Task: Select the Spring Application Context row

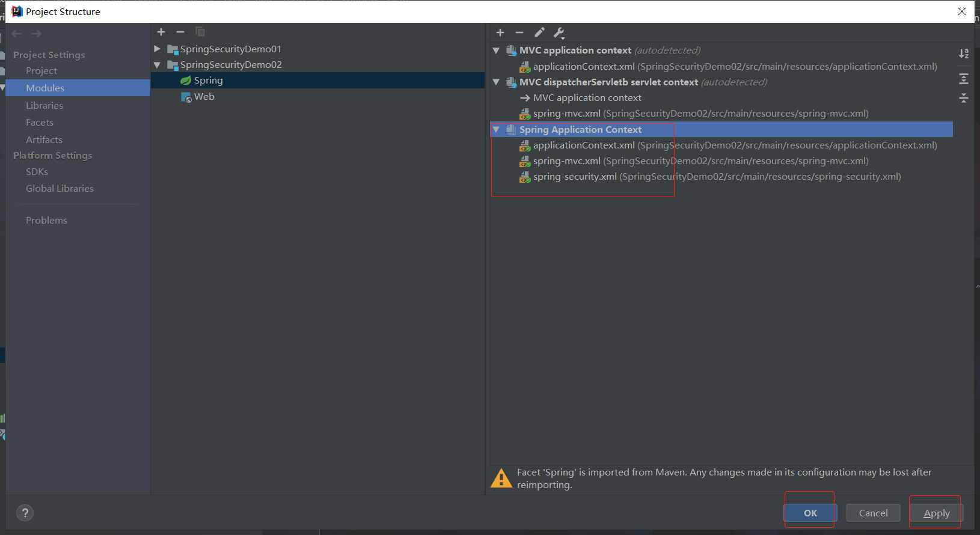Action: [x=721, y=129]
